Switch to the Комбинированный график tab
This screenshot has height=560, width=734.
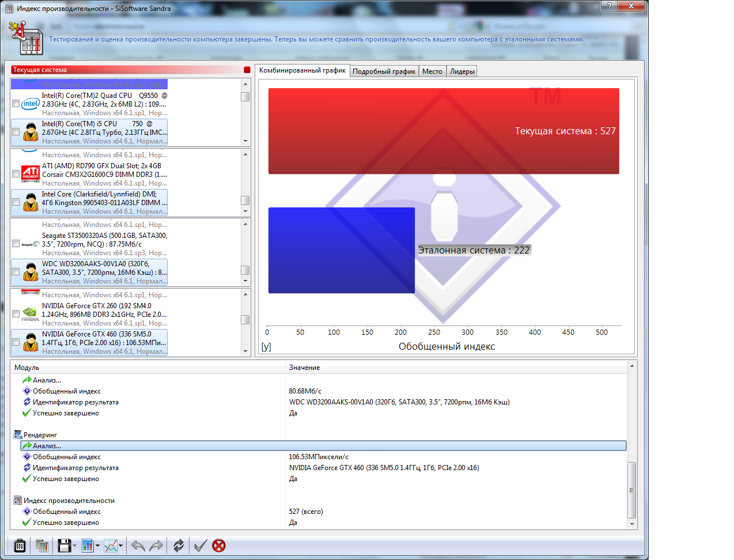(x=302, y=70)
